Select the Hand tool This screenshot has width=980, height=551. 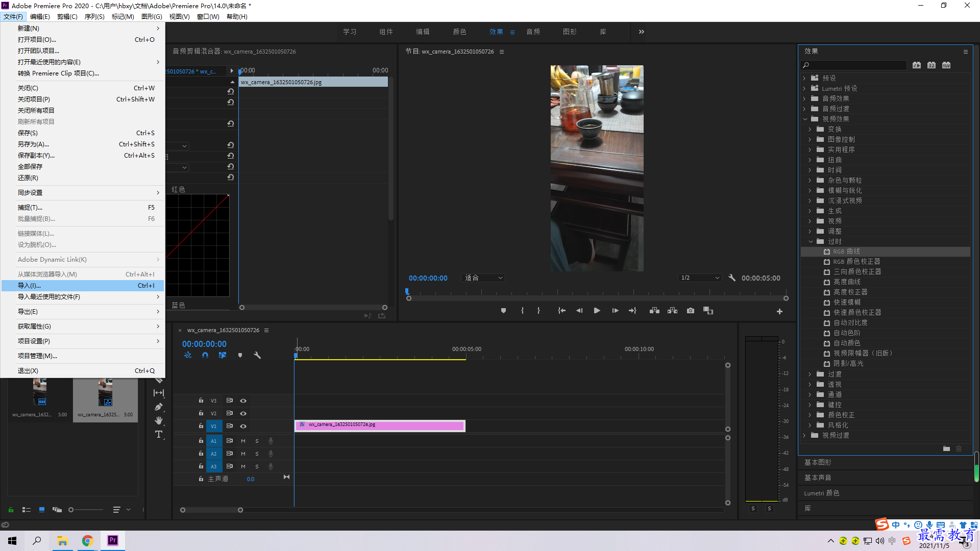coord(159,420)
